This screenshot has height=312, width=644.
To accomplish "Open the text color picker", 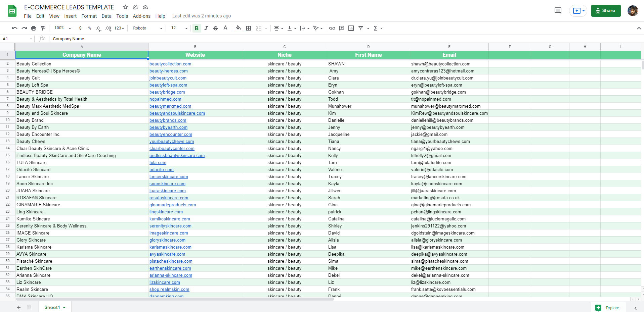I will coord(225,28).
